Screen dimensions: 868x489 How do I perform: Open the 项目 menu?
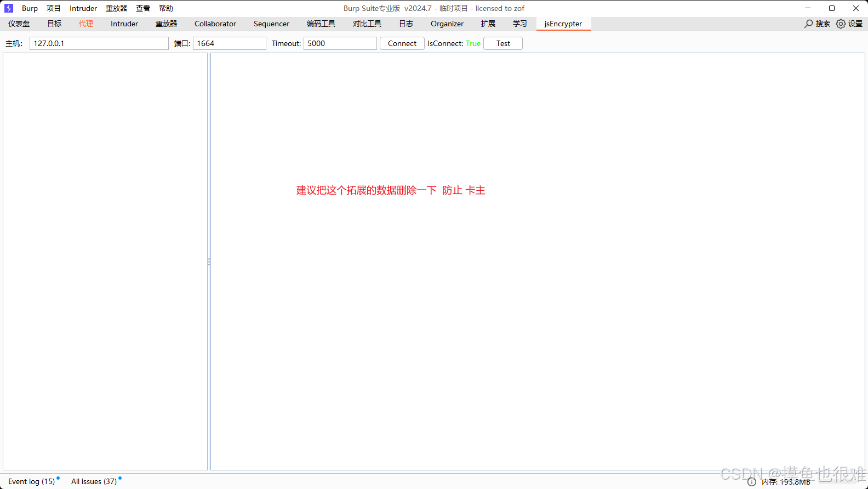[54, 8]
